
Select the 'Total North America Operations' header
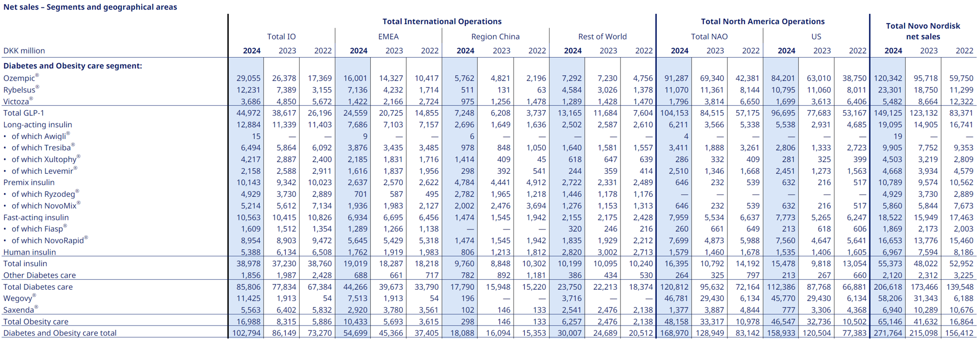tap(763, 21)
